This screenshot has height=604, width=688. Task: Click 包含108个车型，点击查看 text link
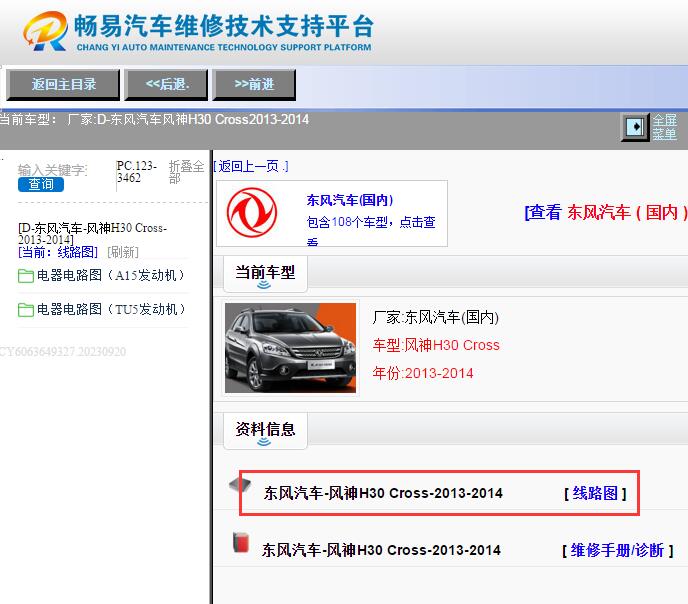[x=371, y=232]
